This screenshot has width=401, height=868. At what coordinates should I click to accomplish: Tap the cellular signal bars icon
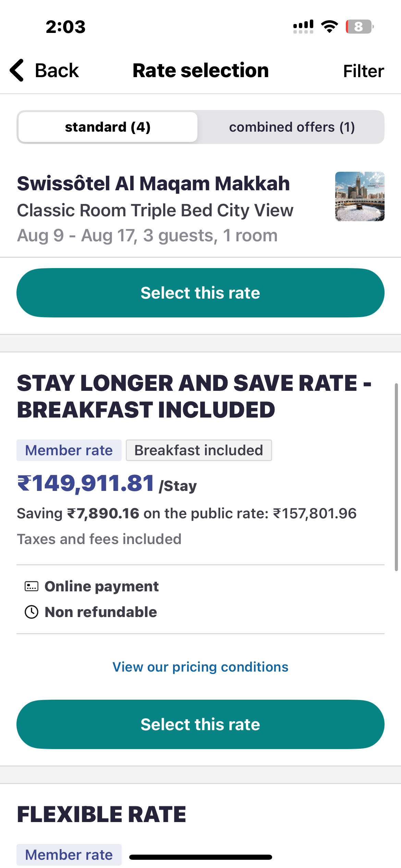tap(303, 26)
